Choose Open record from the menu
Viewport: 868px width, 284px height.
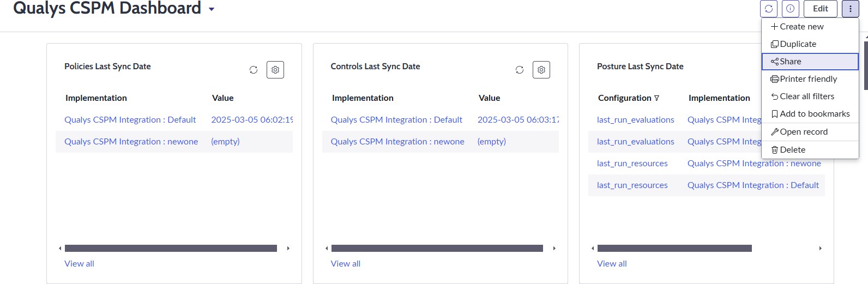tap(810, 132)
